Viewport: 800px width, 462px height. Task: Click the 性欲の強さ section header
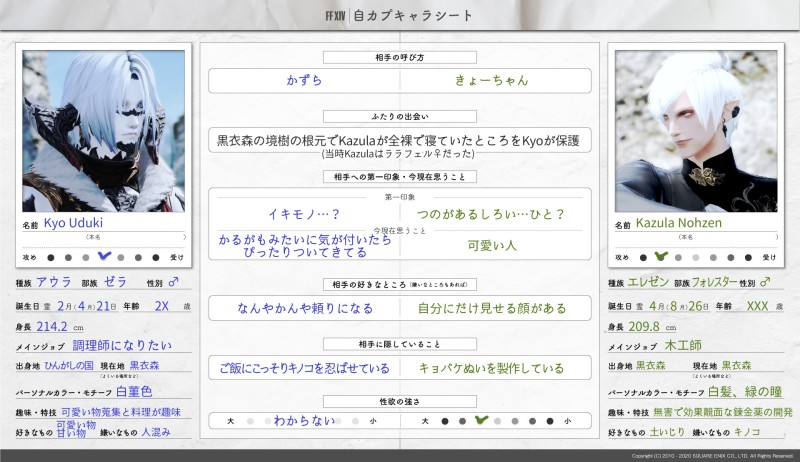pos(400,401)
